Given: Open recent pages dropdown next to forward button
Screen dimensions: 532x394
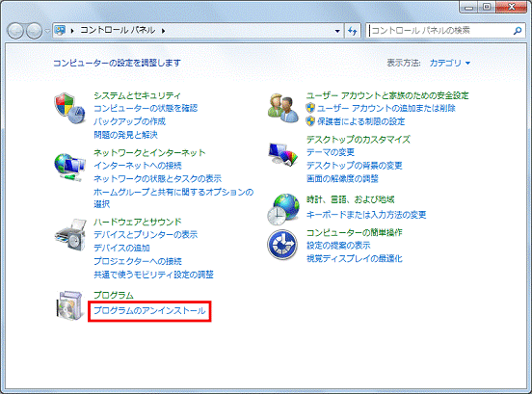Looking at the screenshot, I should [x=47, y=31].
